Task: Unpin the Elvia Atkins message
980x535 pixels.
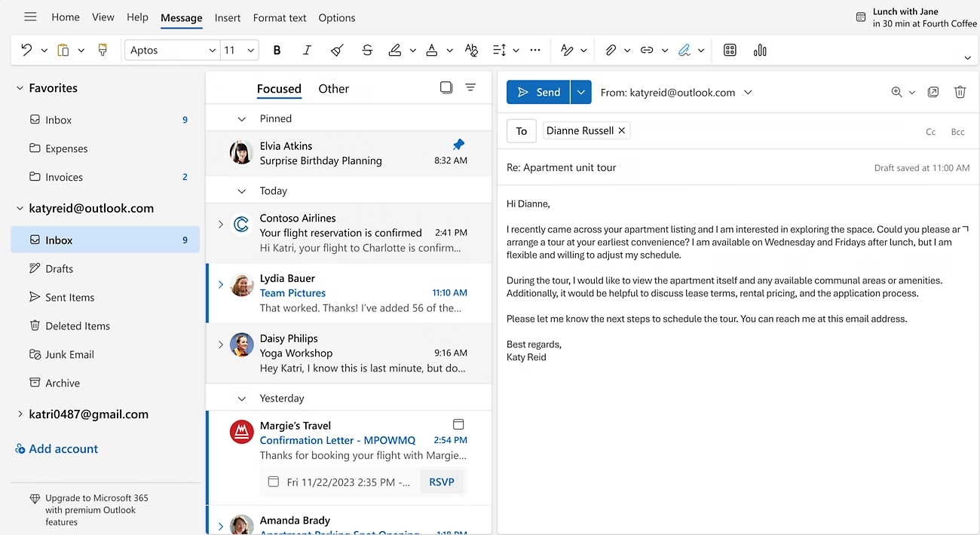Action: [458, 144]
